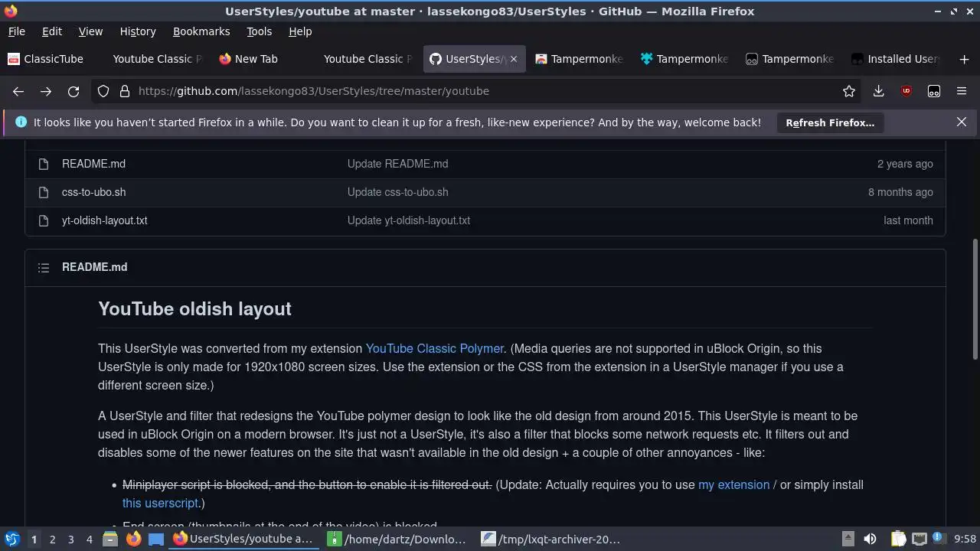Open the clipboard manager tray icon
This screenshot has height=551, width=980.
[x=898, y=539]
